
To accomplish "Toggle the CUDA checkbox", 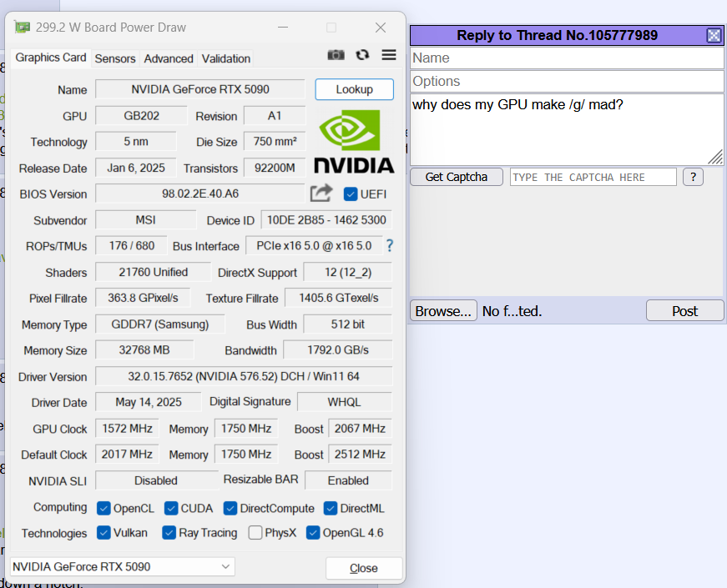I will point(171,508).
